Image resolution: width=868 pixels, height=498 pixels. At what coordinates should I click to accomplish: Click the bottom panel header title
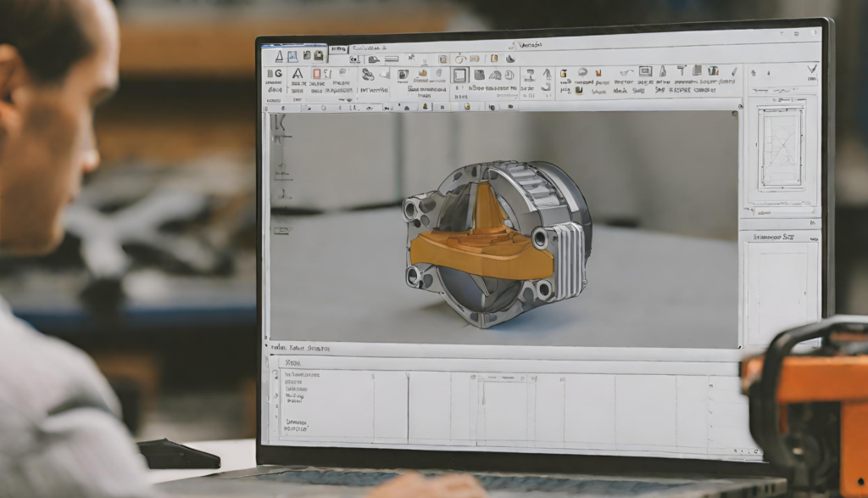301,349
